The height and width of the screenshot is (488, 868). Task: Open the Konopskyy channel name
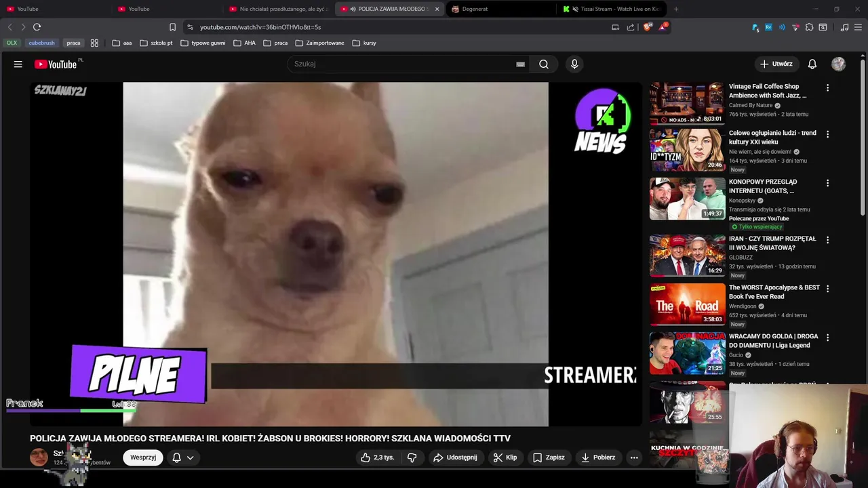pyautogui.click(x=742, y=201)
